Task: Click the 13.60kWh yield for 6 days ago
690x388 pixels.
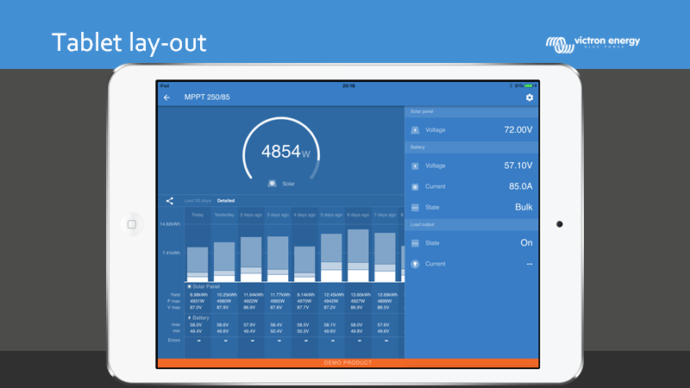Action: [x=360, y=295]
